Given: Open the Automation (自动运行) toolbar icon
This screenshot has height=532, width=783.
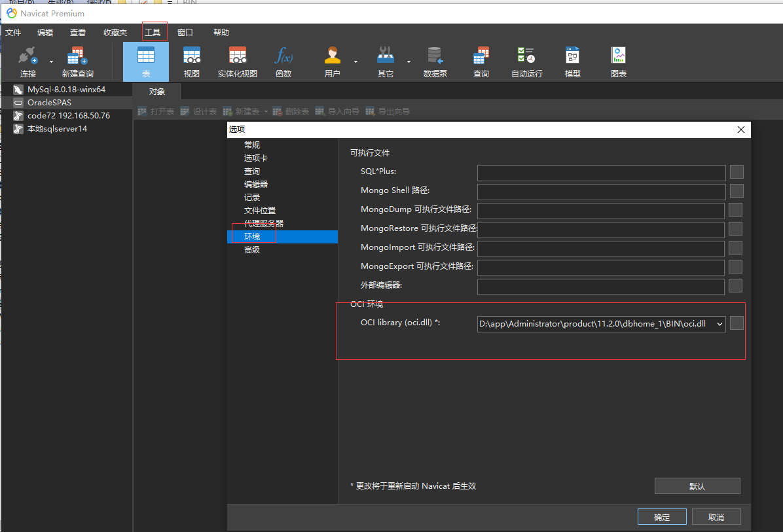Looking at the screenshot, I should 527,62.
